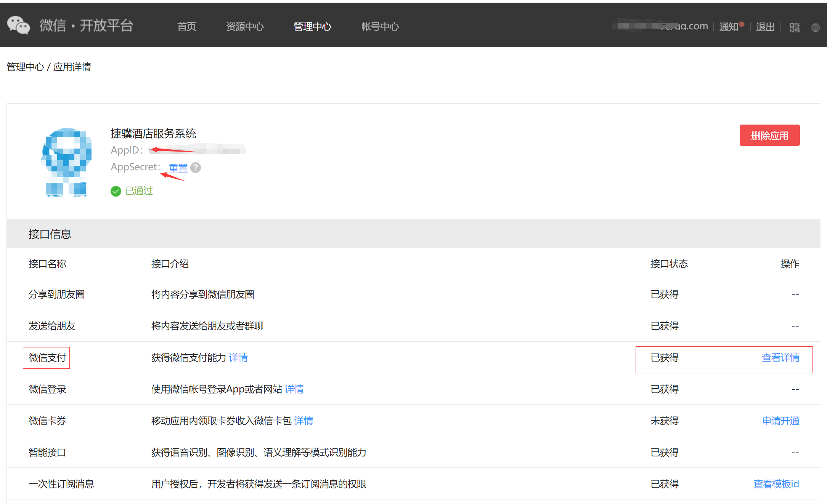Open 资源中心 navigation item

pos(245,26)
